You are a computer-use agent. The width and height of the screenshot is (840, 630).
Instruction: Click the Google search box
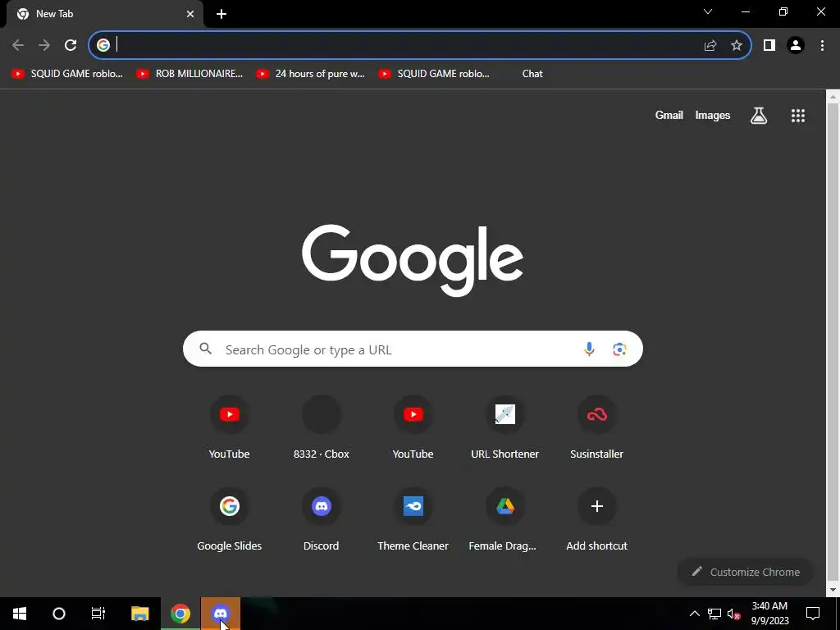[x=413, y=349]
